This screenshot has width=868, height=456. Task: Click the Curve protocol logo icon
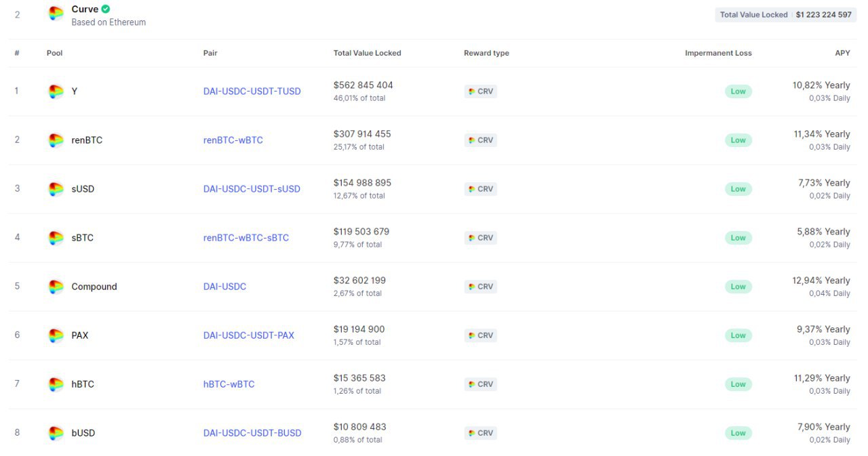pos(56,14)
